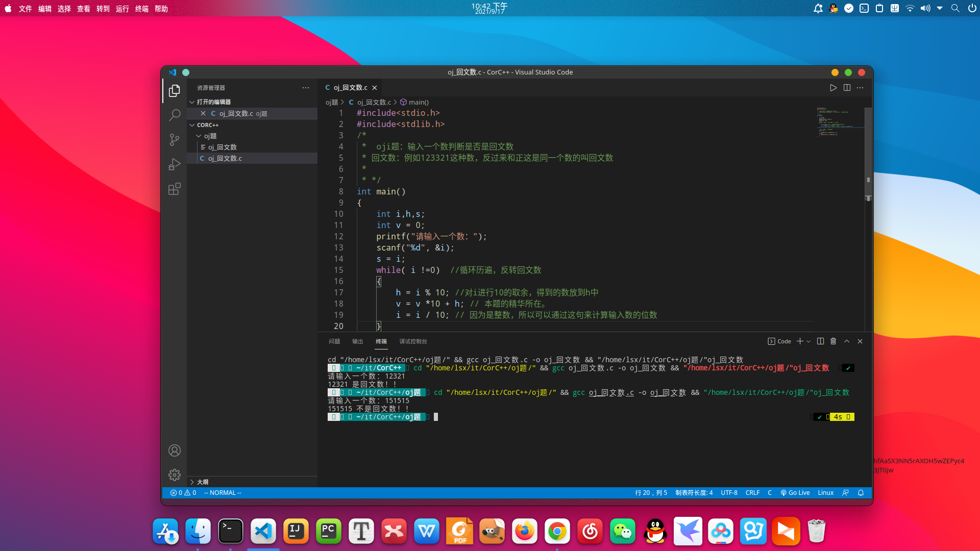Open the Search view in activity bar
Viewport: 980px width, 551px height.
pyautogui.click(x=175, y=115)
